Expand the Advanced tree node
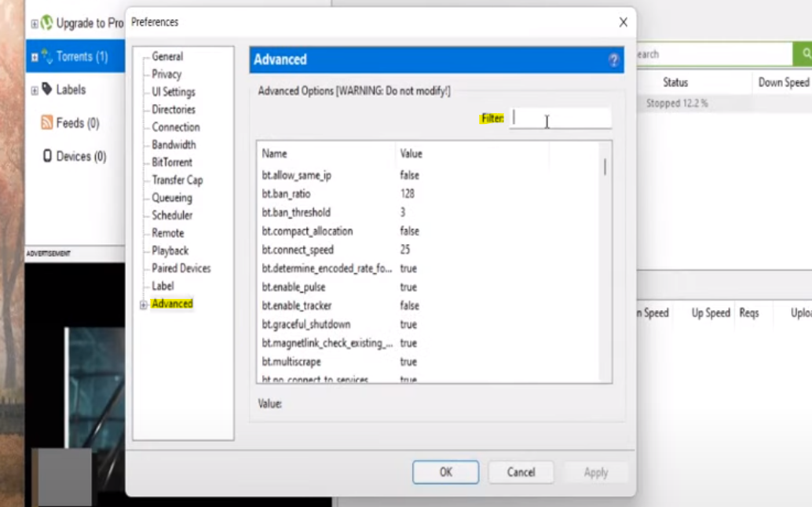 click(x=144, y=305)
